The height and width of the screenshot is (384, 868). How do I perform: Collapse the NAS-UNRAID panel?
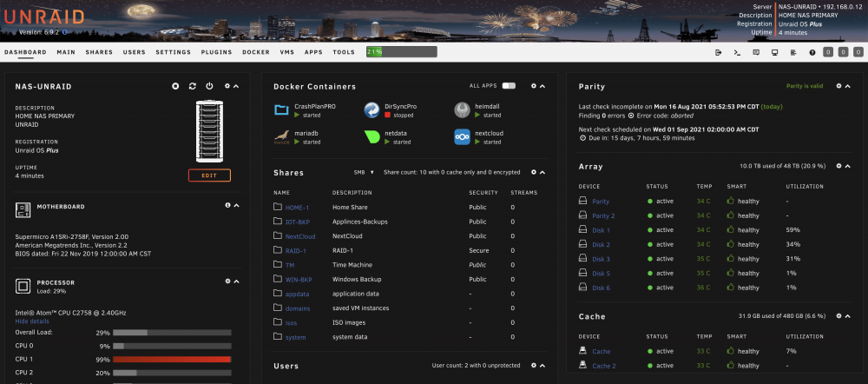pos(236,86)
